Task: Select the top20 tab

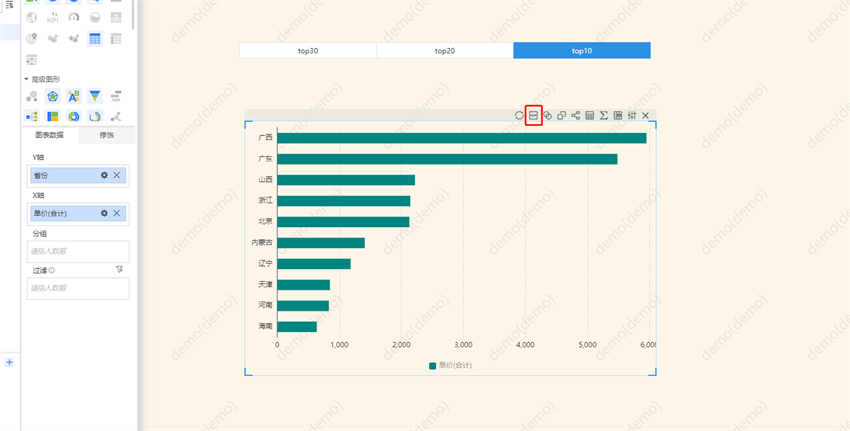Action: (445, 50)
